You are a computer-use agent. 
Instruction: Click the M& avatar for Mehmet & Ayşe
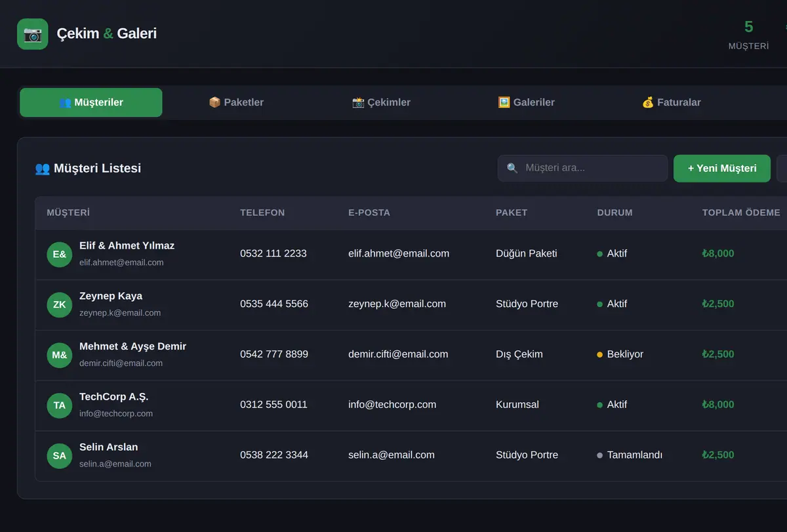pos(60,355)
